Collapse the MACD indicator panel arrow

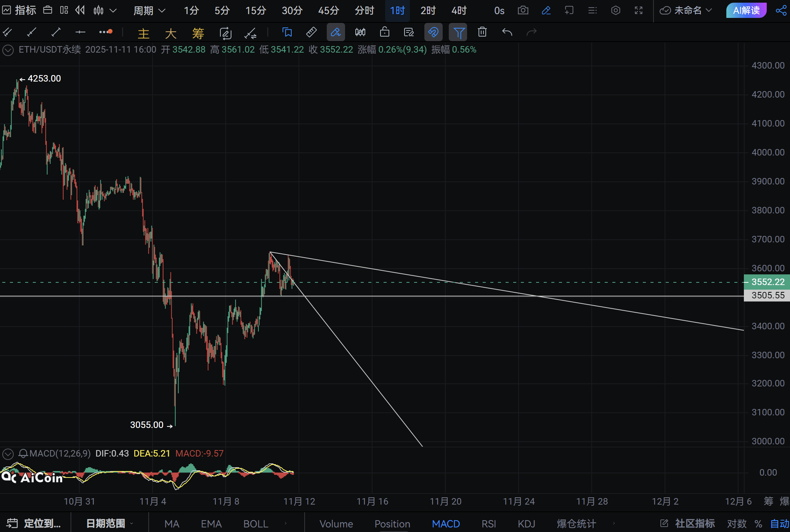(x=8, y=453)
